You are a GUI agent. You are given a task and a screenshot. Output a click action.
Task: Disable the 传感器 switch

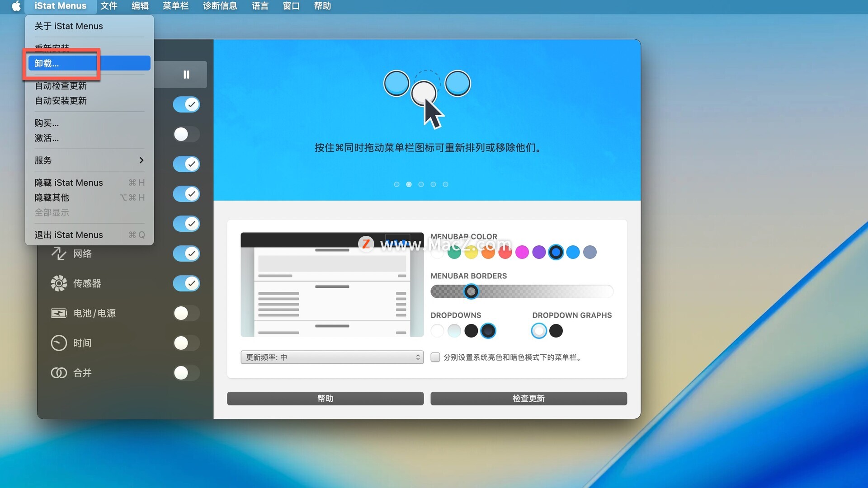pyautogui.click(x=186, y=283)
